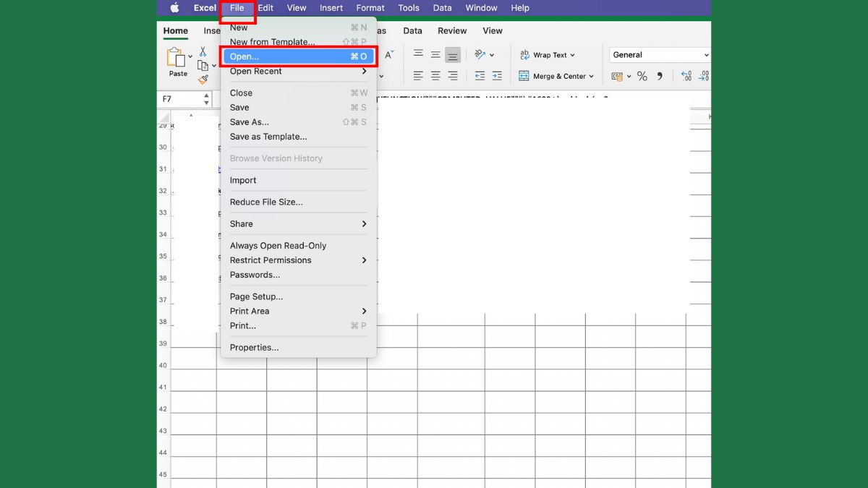
Task: Click the increase decimal icon
Action: click(x=686, y=76)
